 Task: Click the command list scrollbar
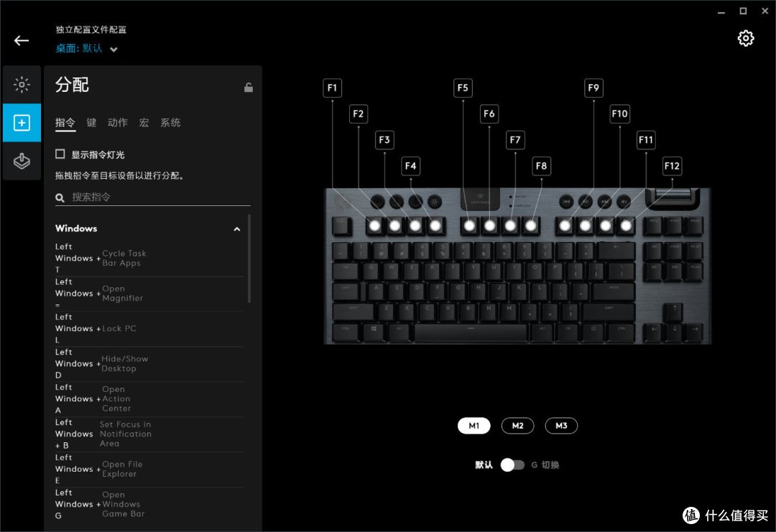[249, 258]
